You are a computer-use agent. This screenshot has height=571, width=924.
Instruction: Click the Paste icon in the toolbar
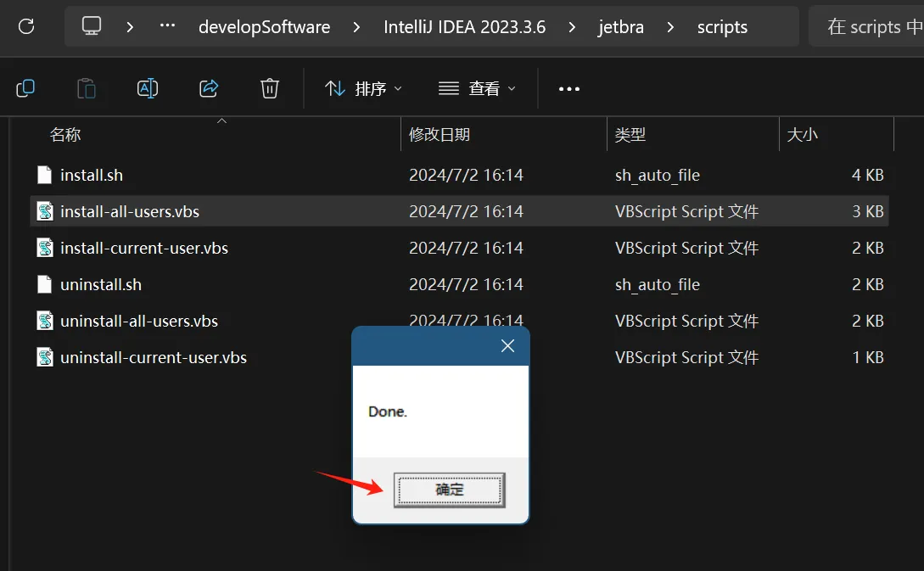[87, 88]
